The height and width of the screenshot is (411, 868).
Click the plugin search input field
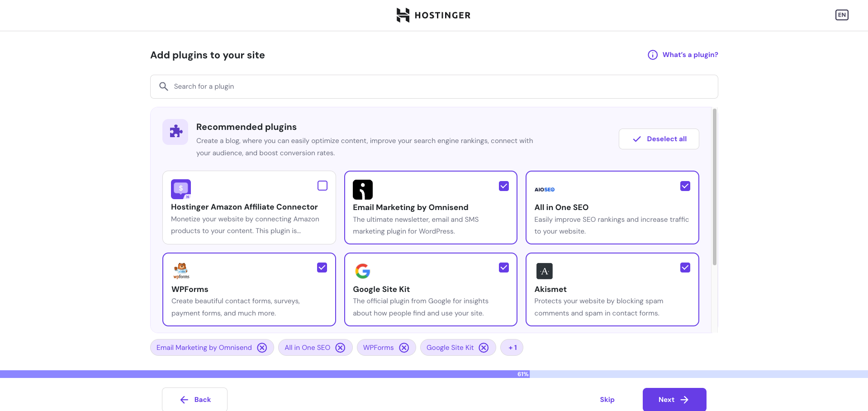(x=434, y=86)
